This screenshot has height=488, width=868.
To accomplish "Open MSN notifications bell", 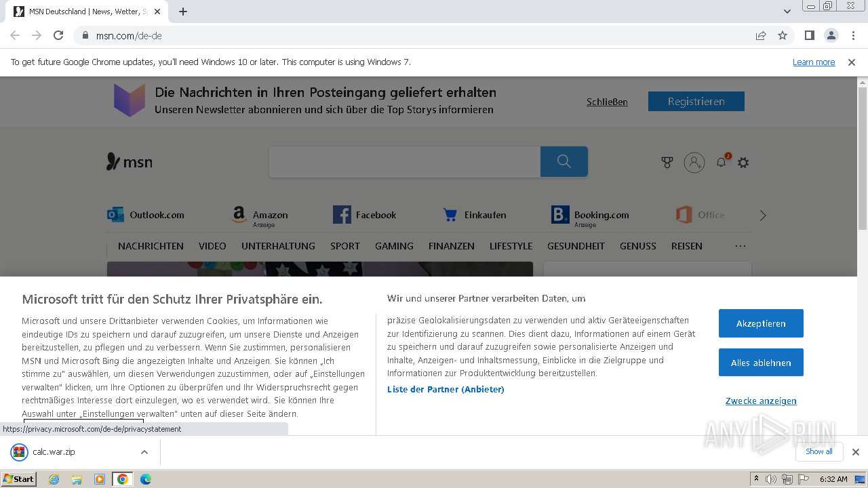I will [x=722, y=162].
